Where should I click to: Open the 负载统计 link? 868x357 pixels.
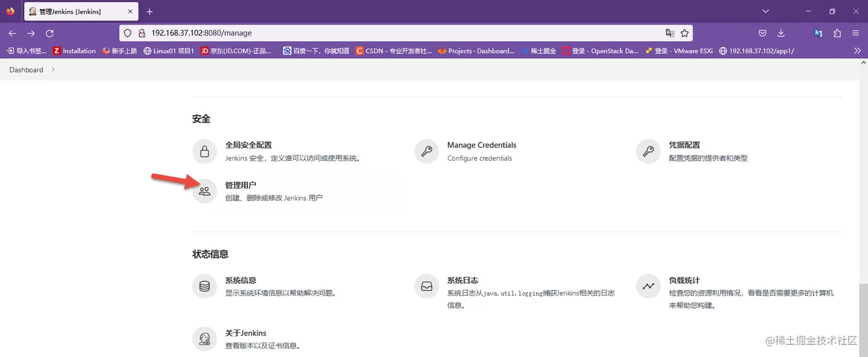(x=684, y=280)
